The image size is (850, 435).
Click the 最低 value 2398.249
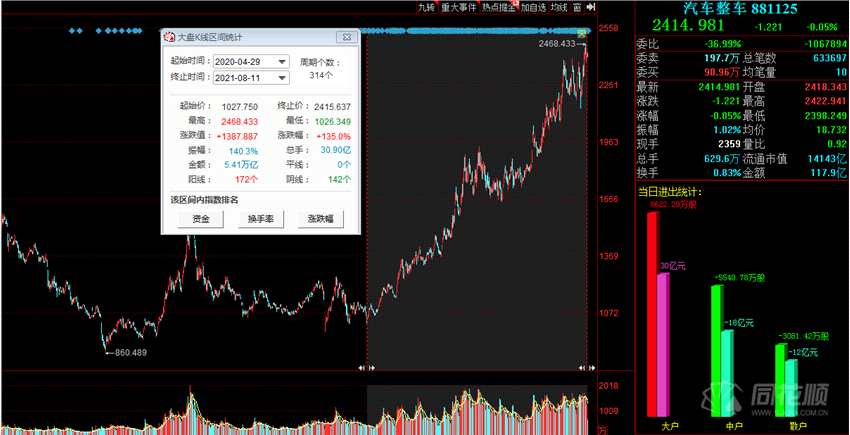pos(825,116)
